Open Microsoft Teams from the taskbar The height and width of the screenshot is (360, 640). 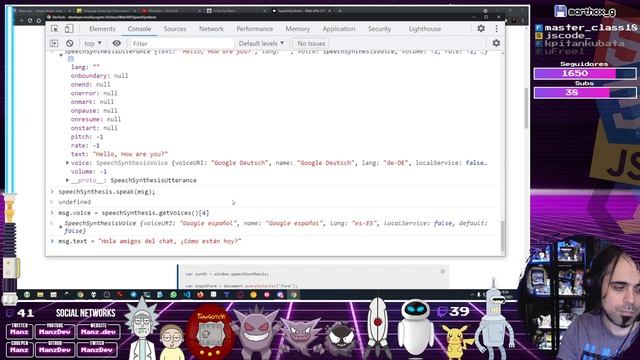(227, 294)
